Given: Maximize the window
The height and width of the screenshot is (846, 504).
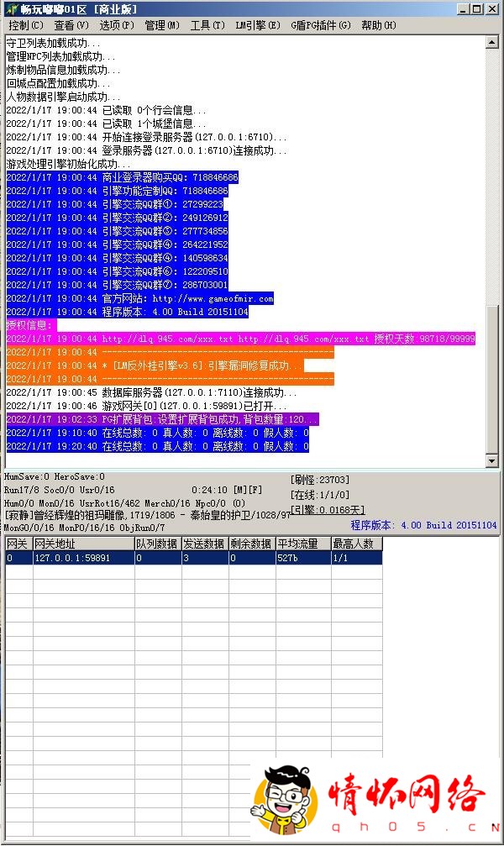Looking at the screenshot, I should 477,9.
